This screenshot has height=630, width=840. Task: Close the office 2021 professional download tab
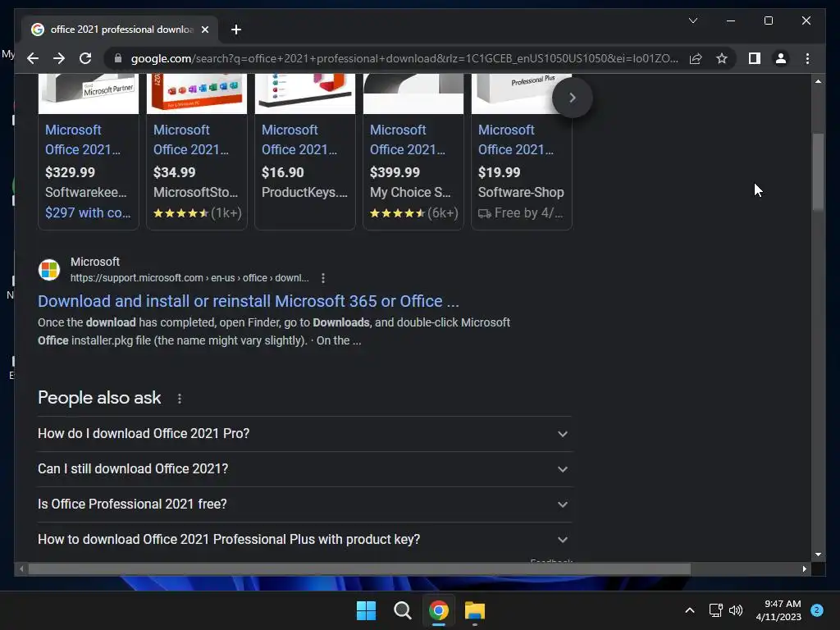pyautogui.click(x=204, y=30)
